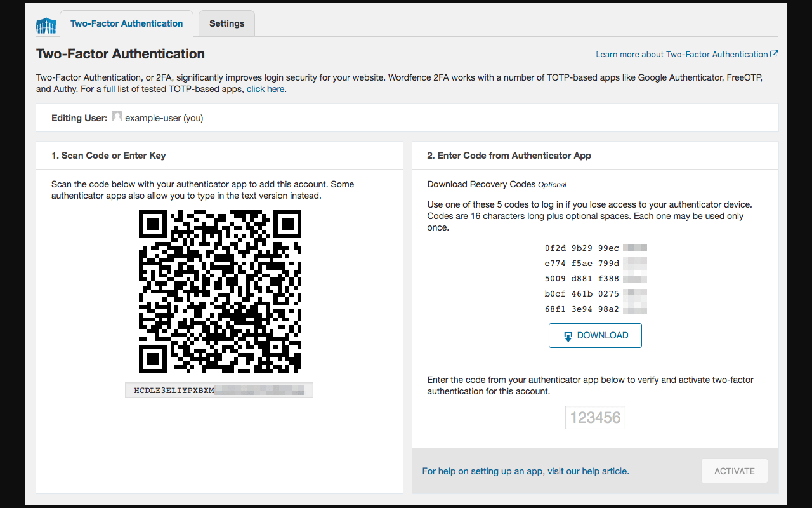The height and width of the screenshot is (508, 812).
Task: Select recovery code starting e774 f5ae
Action: coord(596,264)
